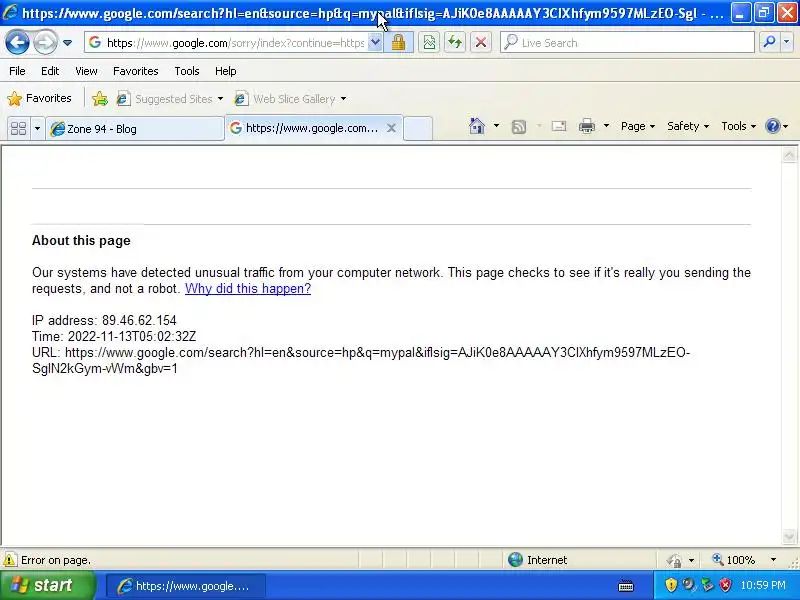Image resolution: width=800 pixels, height=600 pixels.
Task: Expand Print options dropdown arrow
Action: (x=606, y=126)
